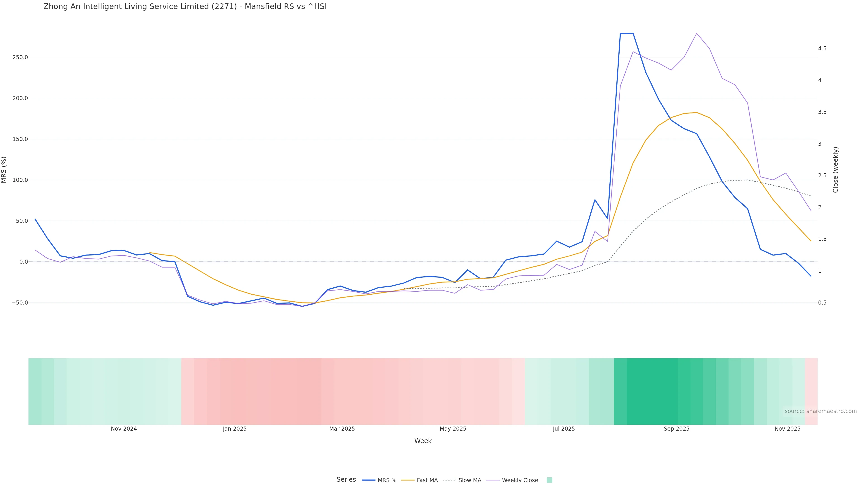Image resolution: width=868 pixels, height=488 pixels.
Task: Toggle the Slow MA legend label
Action: click(x=470, y=480)
